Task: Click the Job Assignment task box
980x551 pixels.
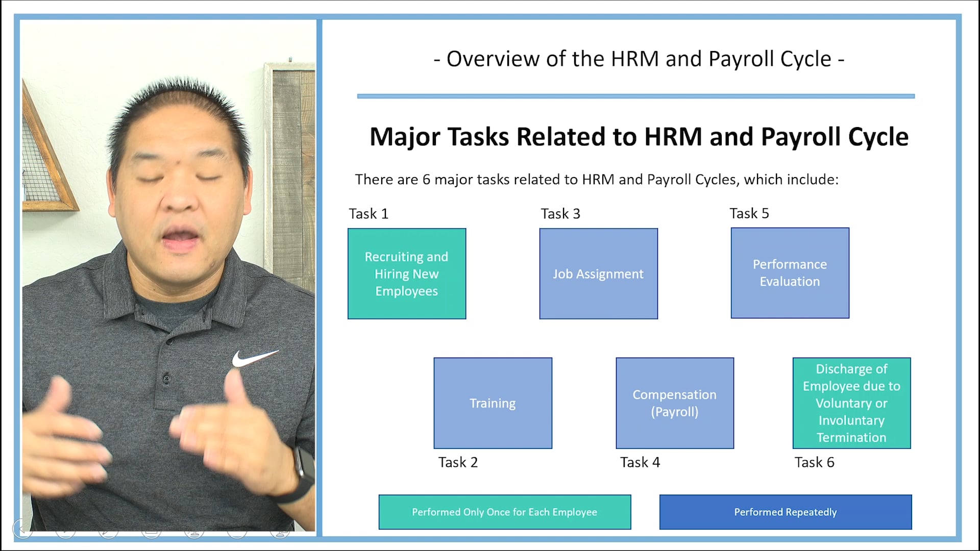Action: coord(598,274)
